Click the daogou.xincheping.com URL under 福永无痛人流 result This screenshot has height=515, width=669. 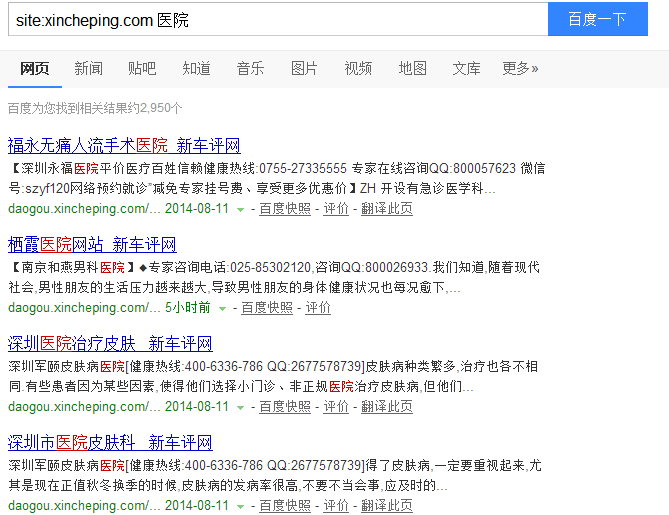(84, 209)
